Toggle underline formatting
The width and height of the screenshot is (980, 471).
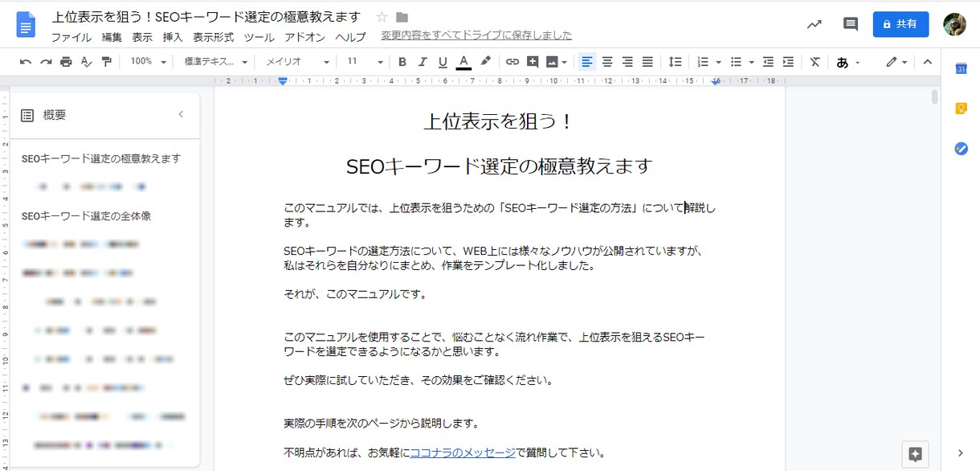pyautogui.click(x=443, y=62)
